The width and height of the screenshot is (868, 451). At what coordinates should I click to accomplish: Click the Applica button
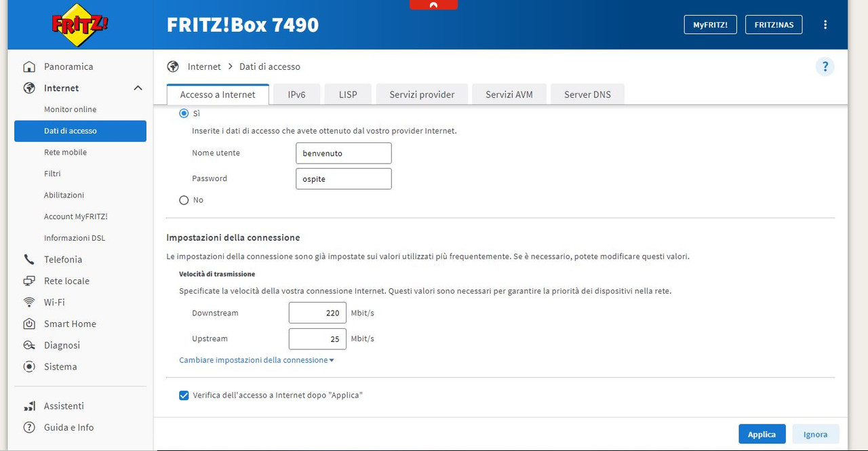762,434
